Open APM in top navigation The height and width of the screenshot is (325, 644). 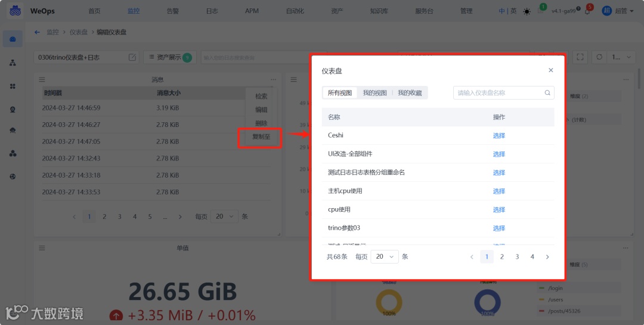(252, 11)
